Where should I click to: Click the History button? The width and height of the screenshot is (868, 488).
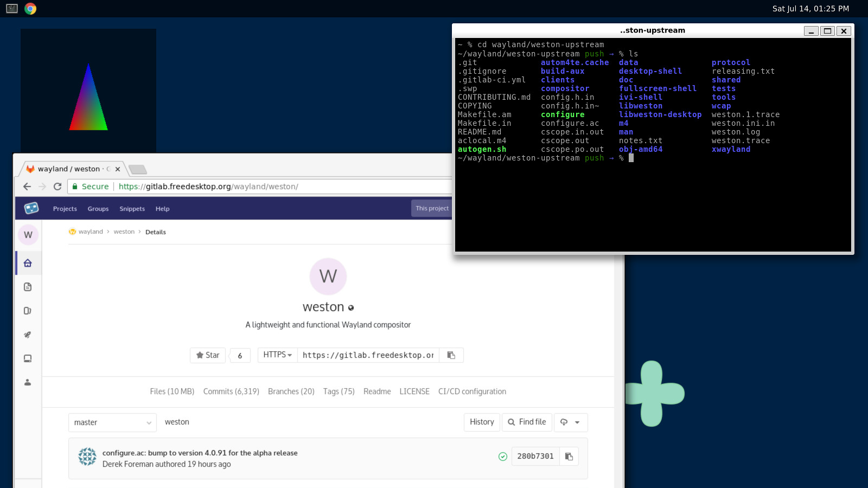481,422
